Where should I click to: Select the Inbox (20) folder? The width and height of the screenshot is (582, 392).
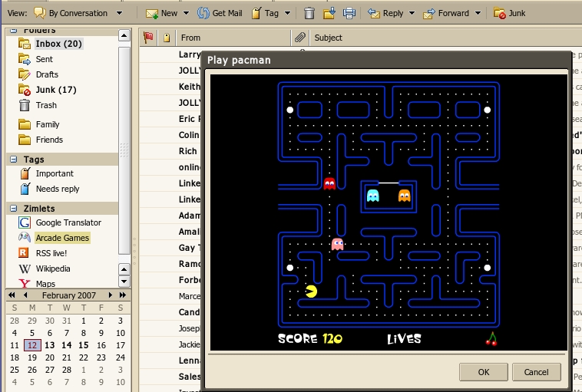tap(58, 44)
